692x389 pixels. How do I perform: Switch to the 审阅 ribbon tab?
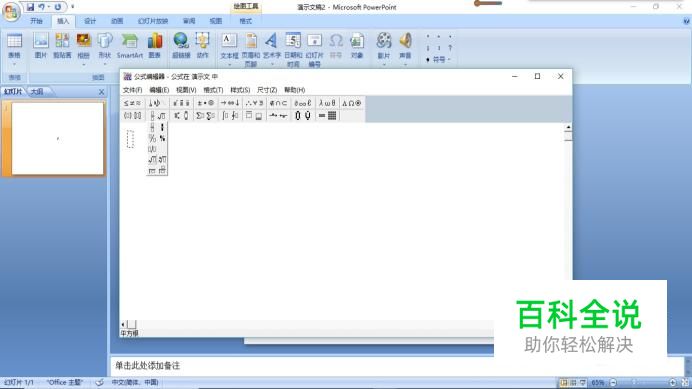[x=189, y=21]
